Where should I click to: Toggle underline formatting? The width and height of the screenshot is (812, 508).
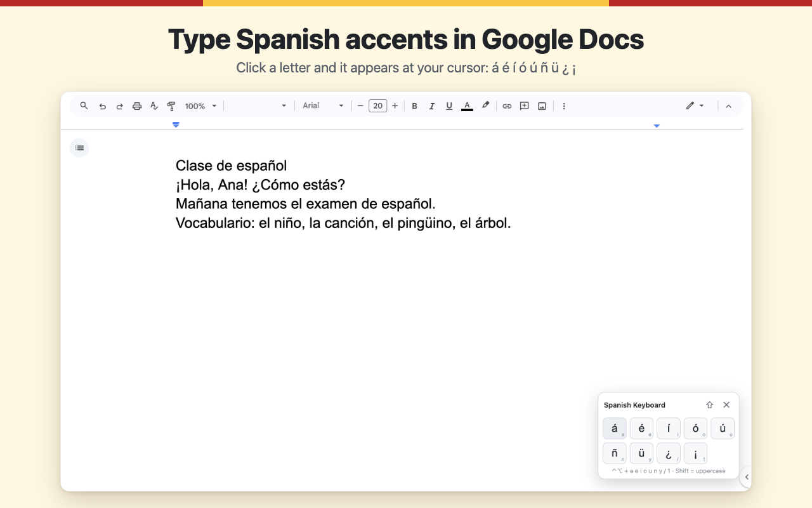(449, 106)
